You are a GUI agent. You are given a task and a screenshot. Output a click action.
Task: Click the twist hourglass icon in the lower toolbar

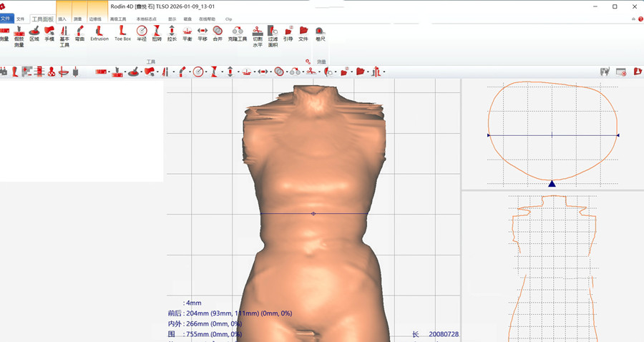[x=214, y=72]
